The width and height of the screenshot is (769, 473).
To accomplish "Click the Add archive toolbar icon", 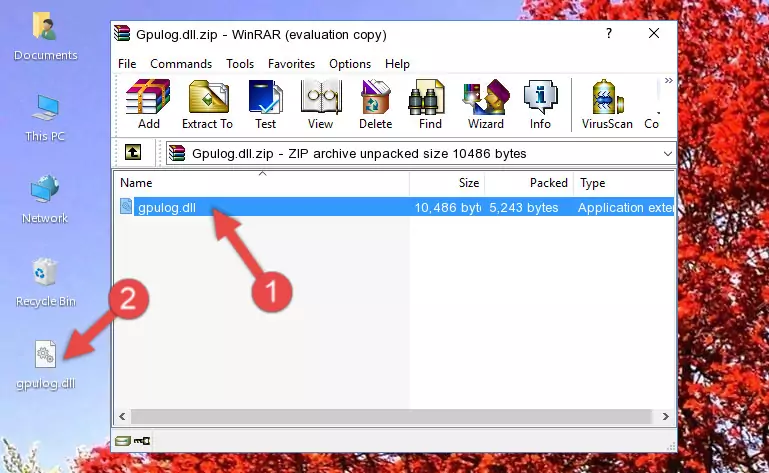I will click(x=148, y=105).
